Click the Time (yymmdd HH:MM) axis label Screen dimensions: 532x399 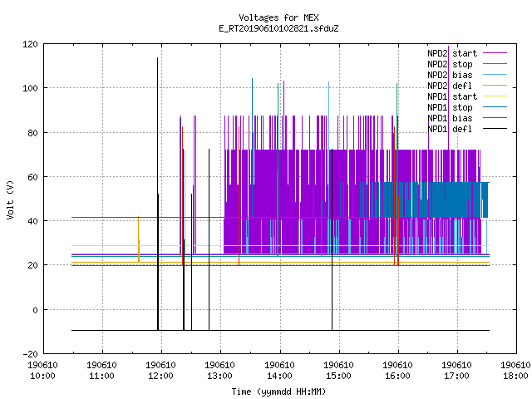[x=279, y=392]
